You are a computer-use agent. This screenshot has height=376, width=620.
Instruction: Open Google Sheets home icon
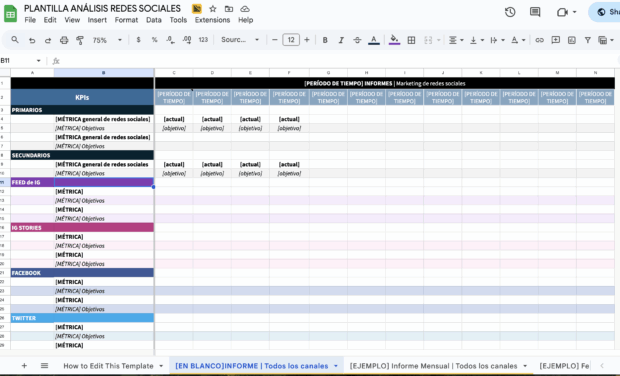(10, 13)
